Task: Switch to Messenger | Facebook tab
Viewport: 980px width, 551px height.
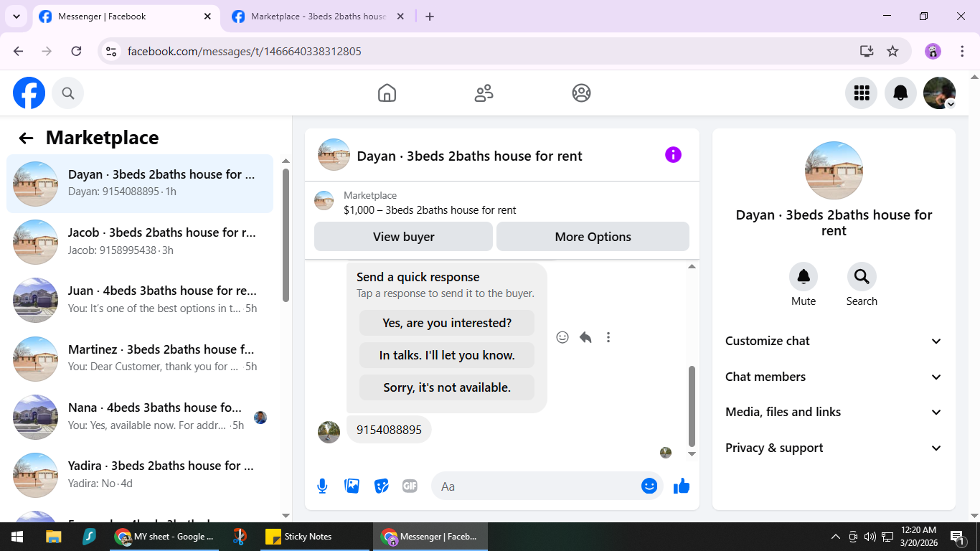Action: coord(126,17)
